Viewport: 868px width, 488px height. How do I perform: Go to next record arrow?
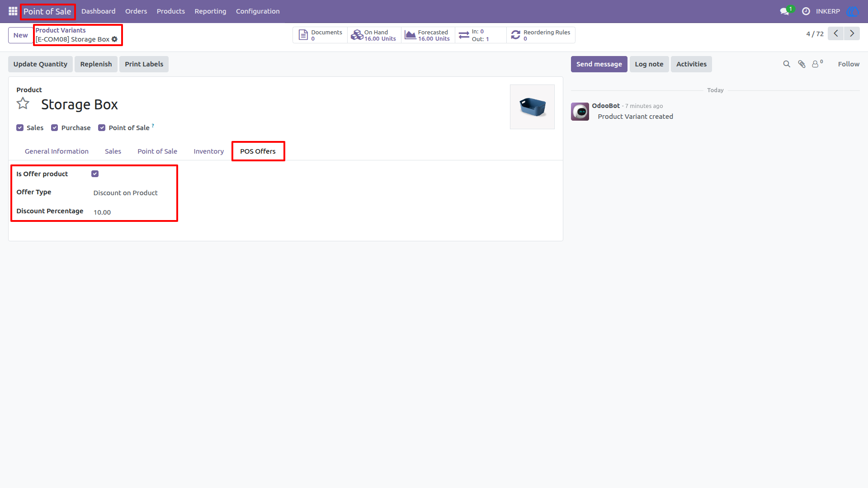point(852,33)
